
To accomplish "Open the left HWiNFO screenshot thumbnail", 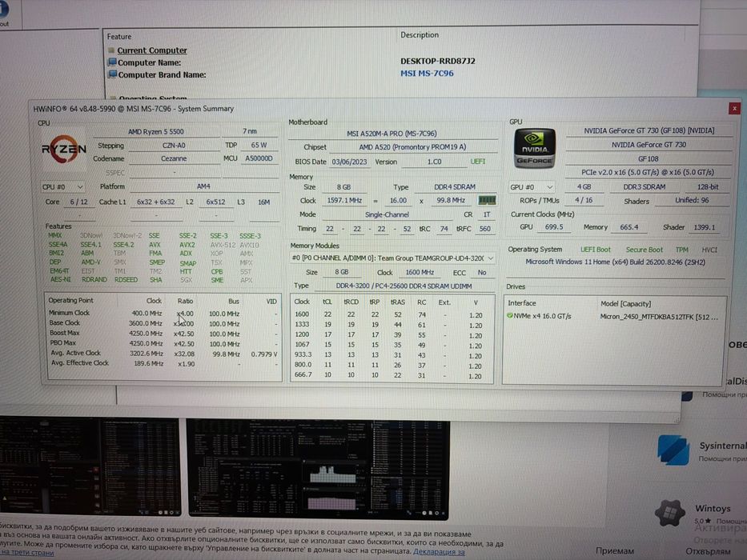I will (x=90, y=466).
